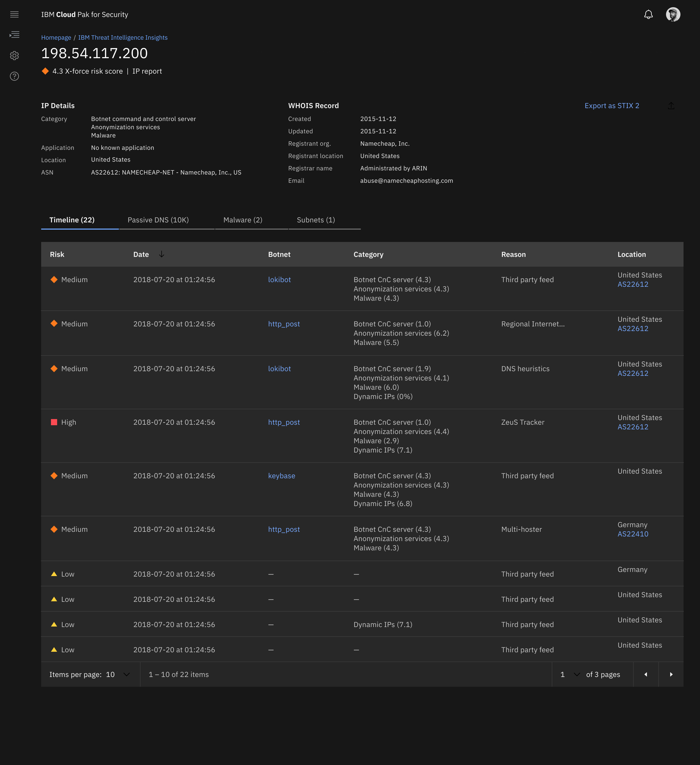Click the 198.54.117.200 IP heading
This screenshot has width=700, height=765.
pos(94,53)
